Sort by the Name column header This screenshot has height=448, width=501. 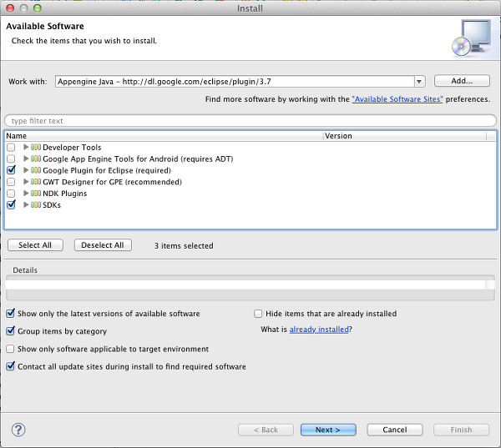pyautogui.click(x=164, y=136)
